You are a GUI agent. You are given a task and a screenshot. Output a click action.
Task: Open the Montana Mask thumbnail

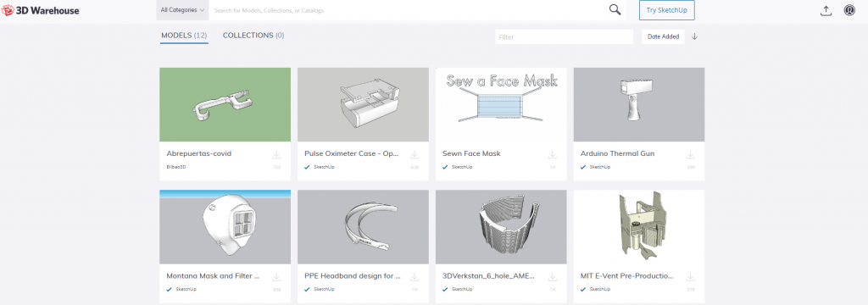pos(225,227)
